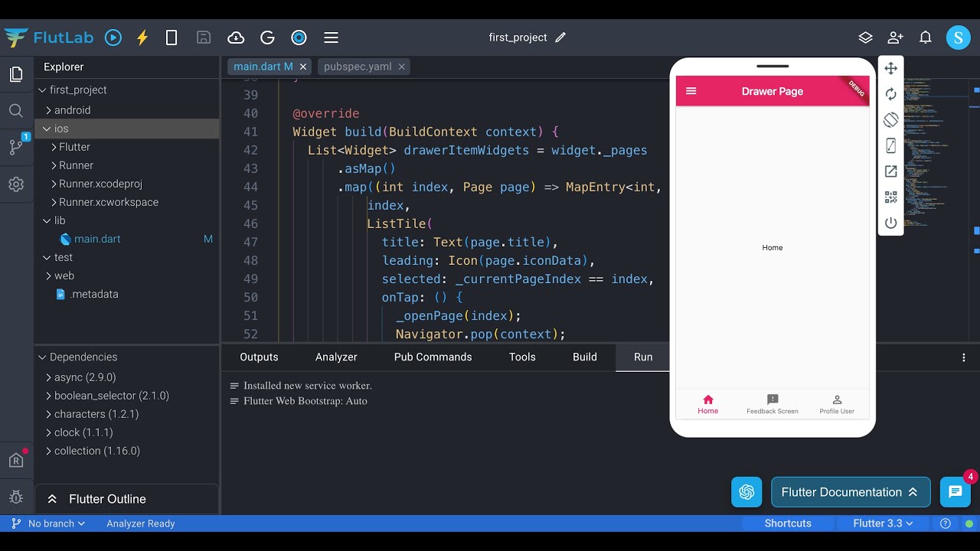Open the Outputs tab
Viewport: 980px width, 551px height.
pyautogui.click(x=259, y=357)
